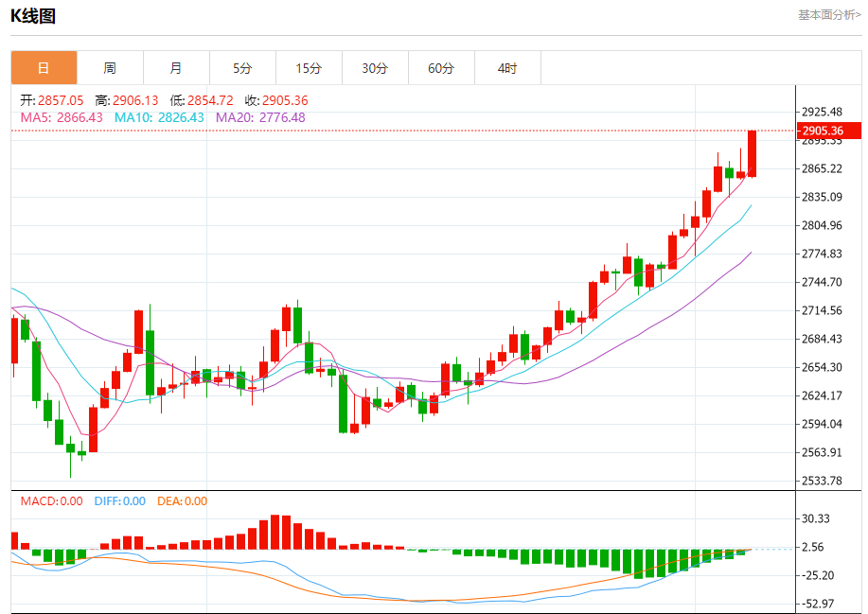868x614 pixels.
Task: Click the DEA indicator label
Action: (x=182, y=501)
